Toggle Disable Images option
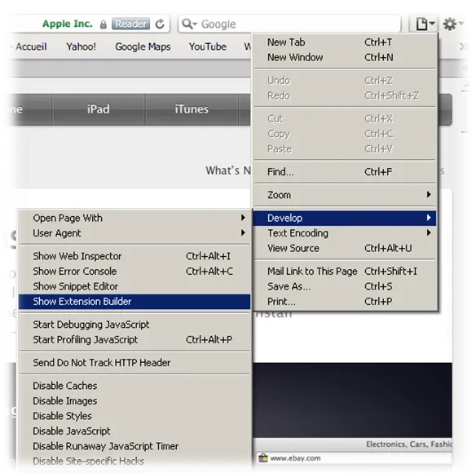The width and height of the screenshot is (476, 473). pos(134,400)
